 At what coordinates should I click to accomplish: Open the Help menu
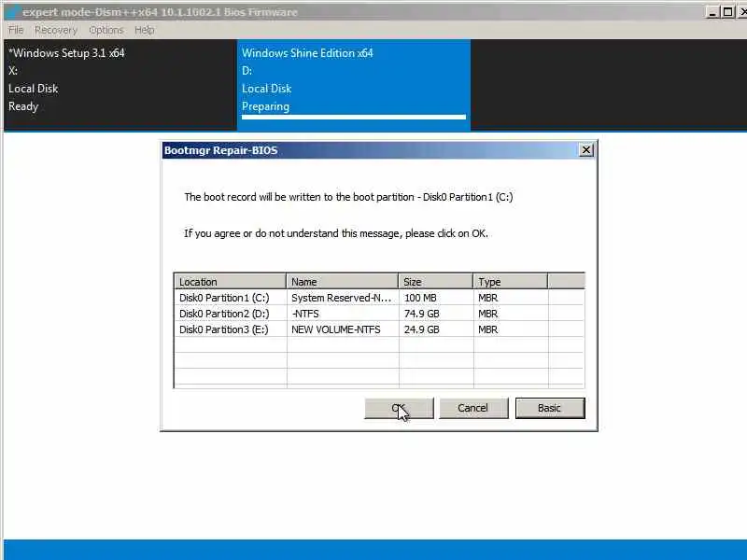point(144,30)
